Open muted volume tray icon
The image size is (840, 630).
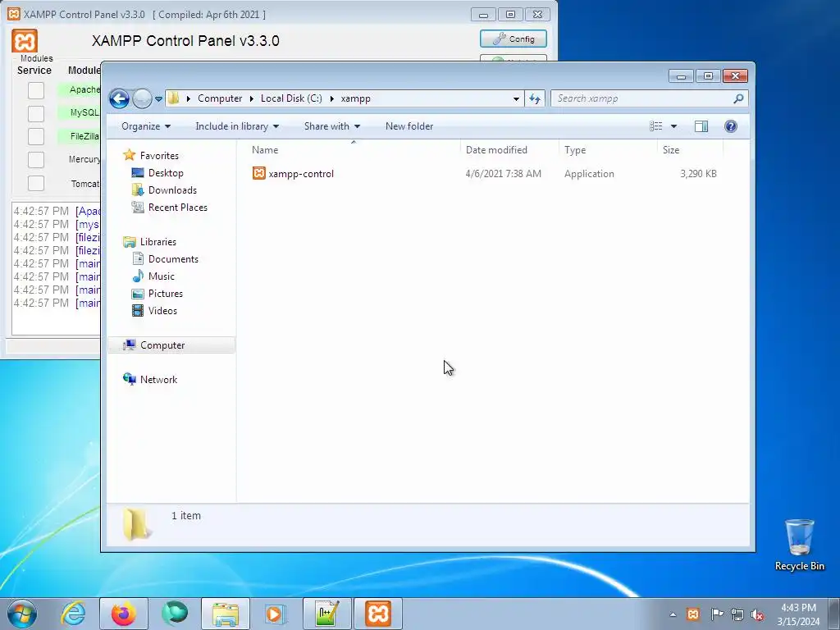[x=757, y=614]
